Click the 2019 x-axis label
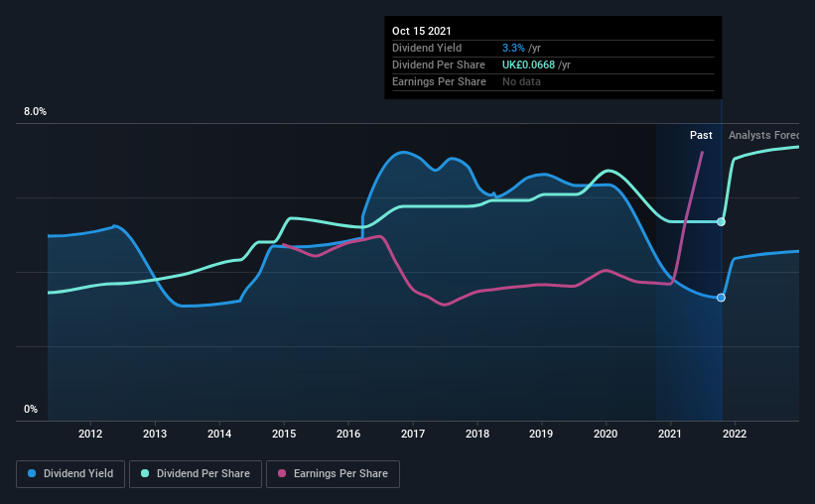The width and height of the screenshot is (815, 504). tap(541, 434)
